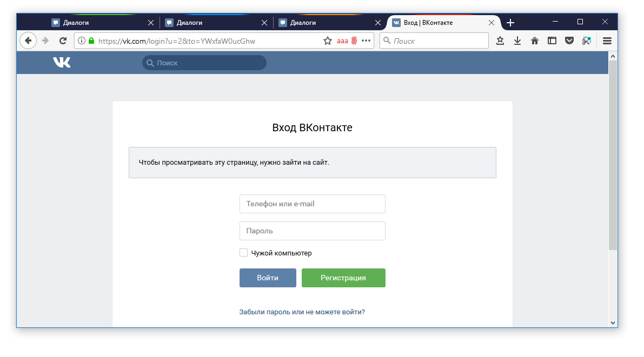Screen dimensions: 644x357
Task: Focus the Телефон или e-mail field
Action: point(312,204)
